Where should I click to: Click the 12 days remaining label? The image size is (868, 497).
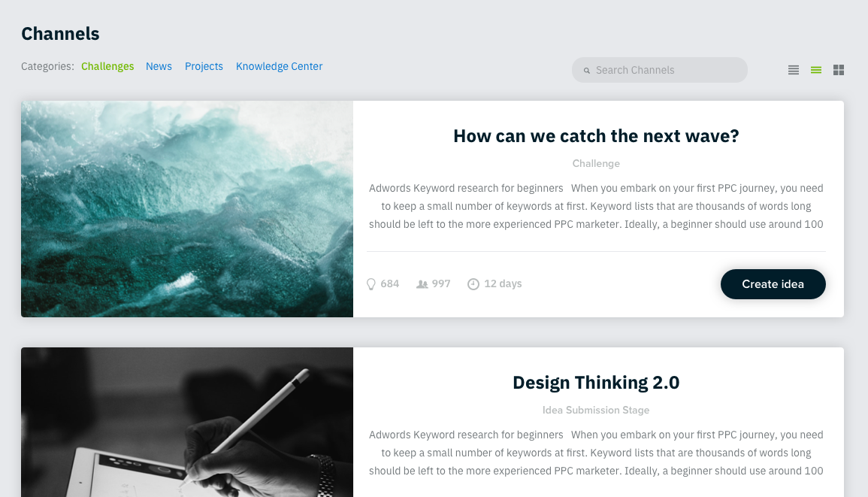click(x=503, y=283)
